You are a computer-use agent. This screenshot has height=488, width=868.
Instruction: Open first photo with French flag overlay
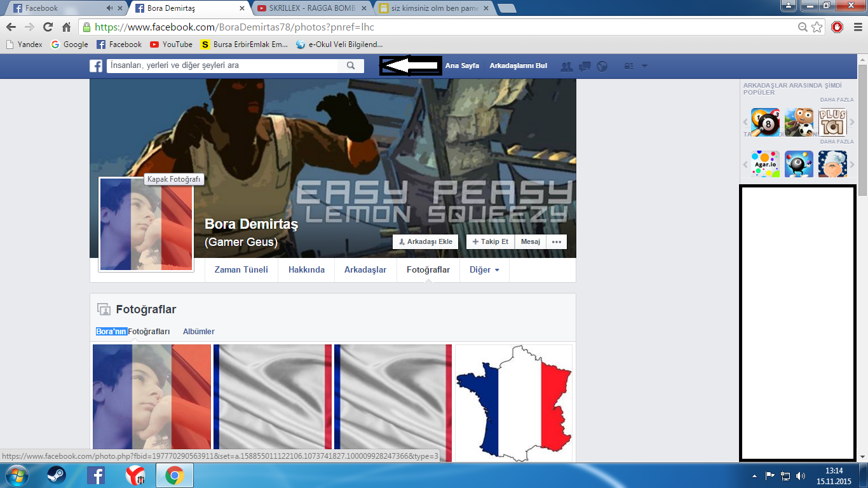click(152, 403)
